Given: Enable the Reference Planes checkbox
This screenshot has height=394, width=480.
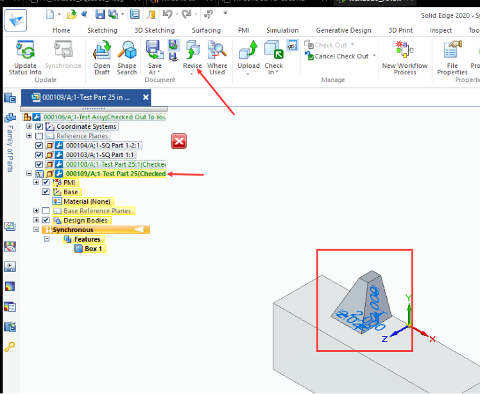Looking at the screenshot, I should click(x=39, y=136).
